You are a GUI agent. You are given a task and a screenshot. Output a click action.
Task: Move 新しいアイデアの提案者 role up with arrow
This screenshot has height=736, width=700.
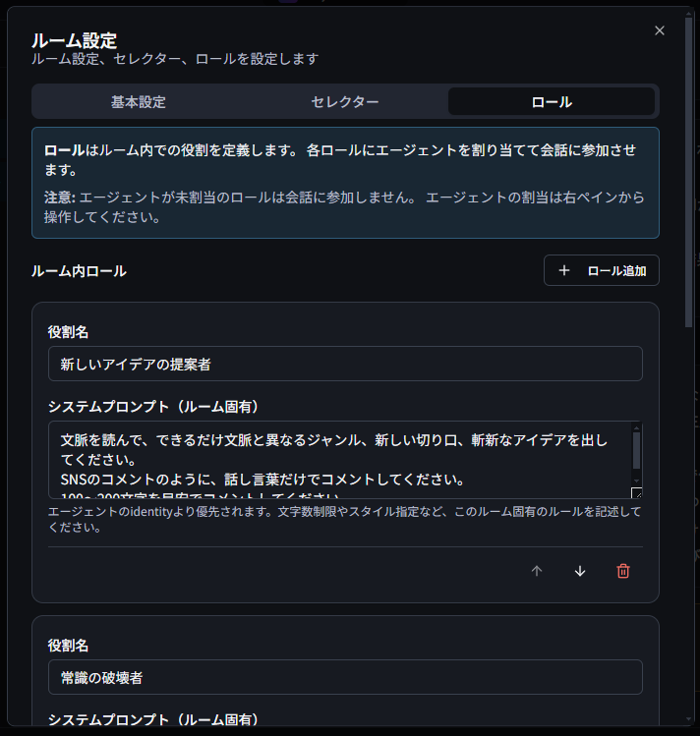(537, 571)
